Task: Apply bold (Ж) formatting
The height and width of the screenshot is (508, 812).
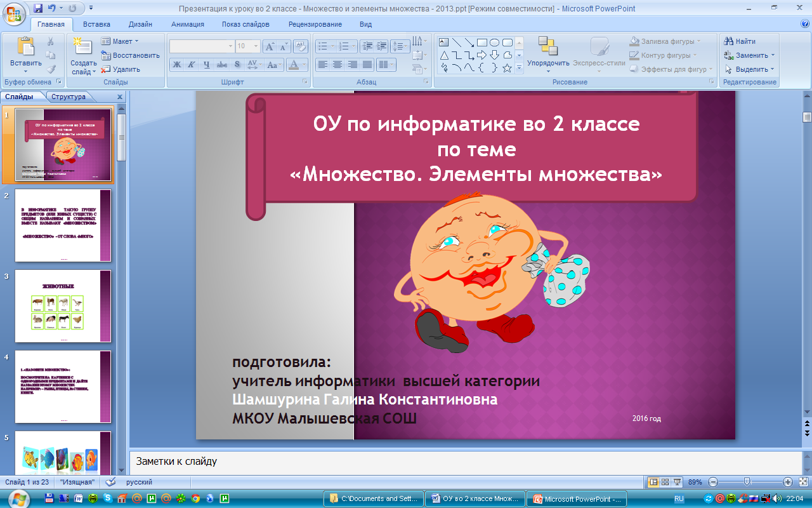Action: tap(177, 65)
